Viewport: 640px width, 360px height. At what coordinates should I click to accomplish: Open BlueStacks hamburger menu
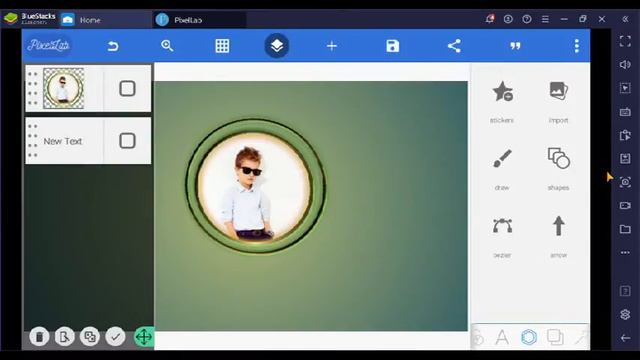pyautogui.click(x=545, y=19)
